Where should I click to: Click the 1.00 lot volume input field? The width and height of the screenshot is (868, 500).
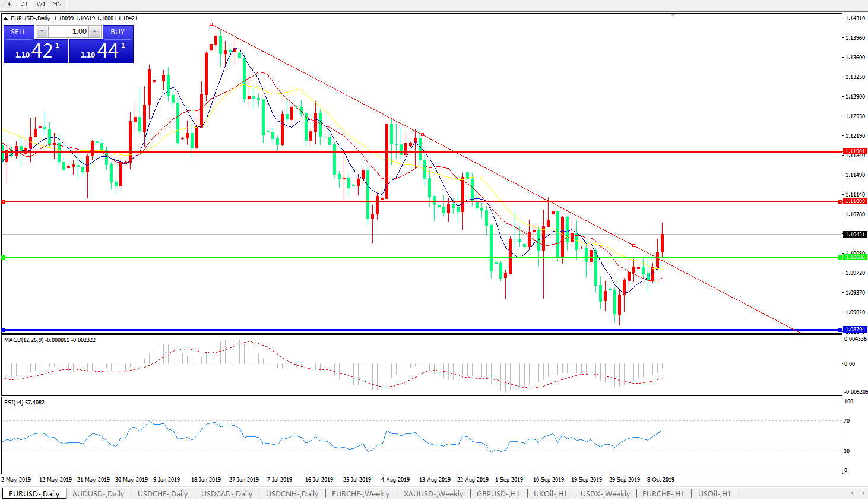[x=68, y=31]
